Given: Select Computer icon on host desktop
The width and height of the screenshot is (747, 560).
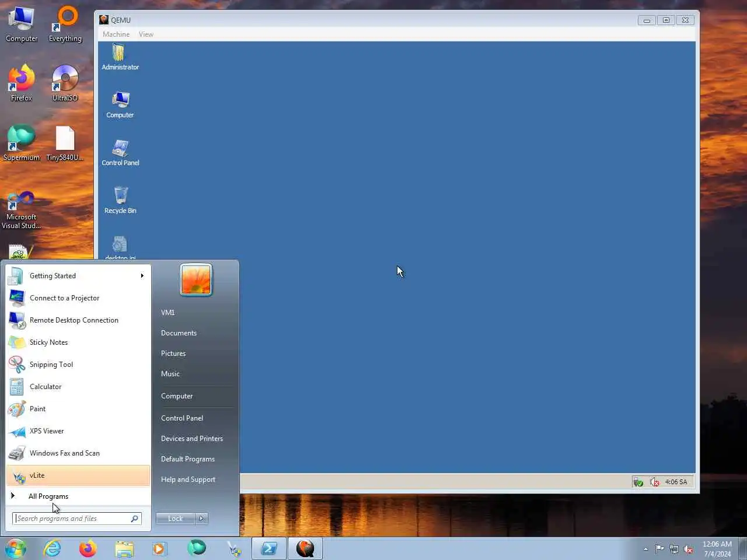Looking at the screenshot, I should tap(22, 24).
